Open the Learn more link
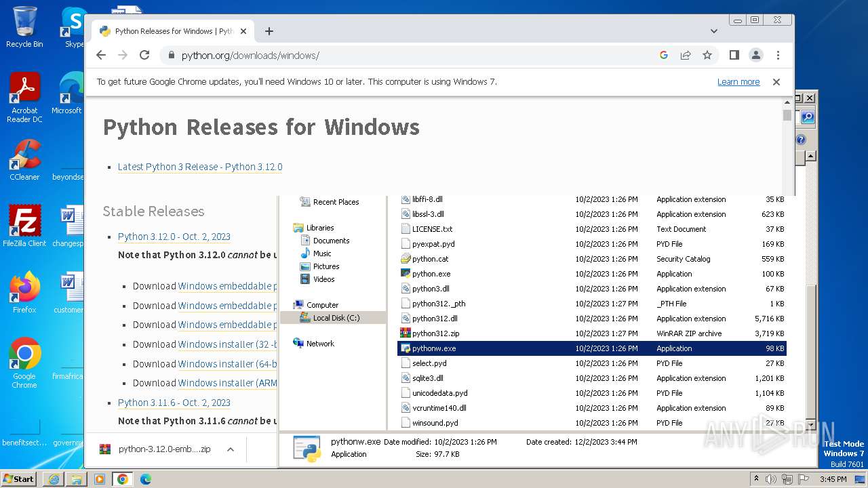Viewport: 868px width, 488px height. coord(738,82)
